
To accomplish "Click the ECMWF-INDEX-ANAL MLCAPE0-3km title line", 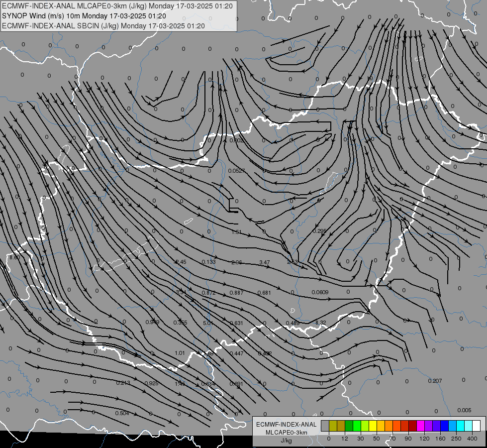I will pyautogui.click(x=117, y=6).
